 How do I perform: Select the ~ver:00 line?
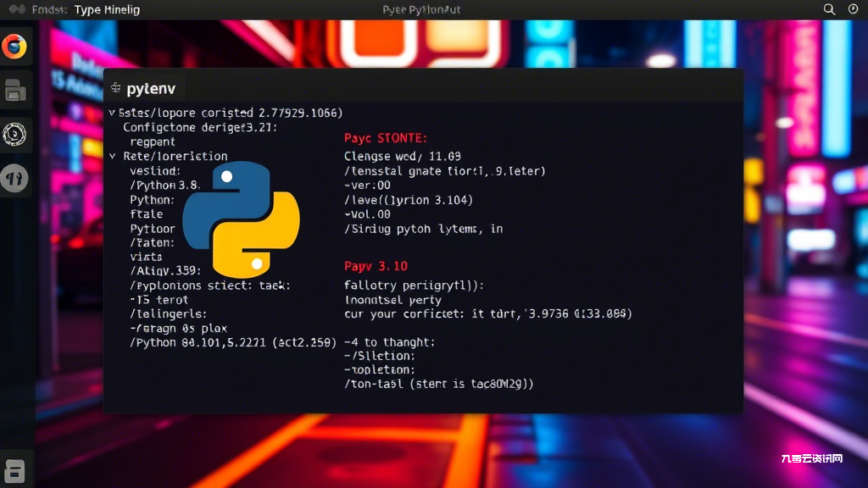click(x=367, y=186)
